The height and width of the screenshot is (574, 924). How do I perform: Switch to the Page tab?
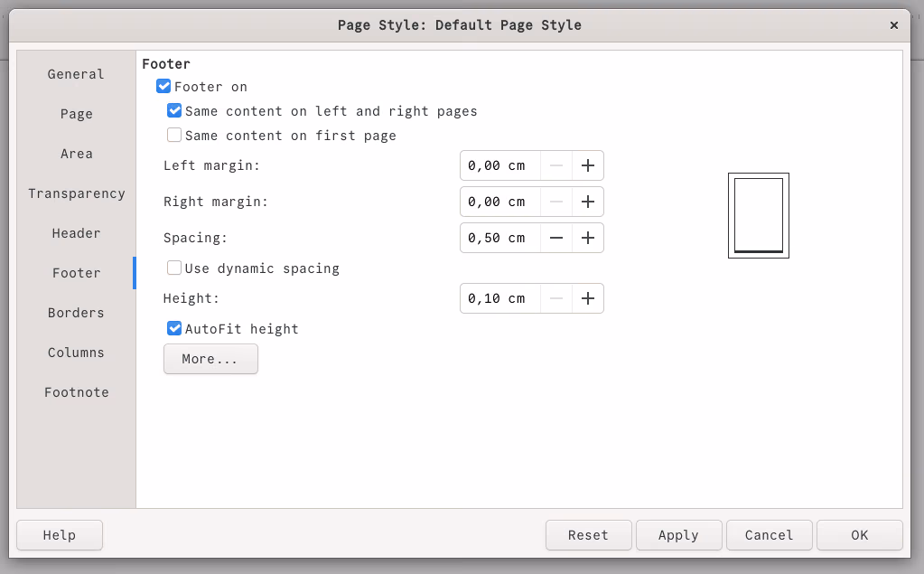[76, 114]
